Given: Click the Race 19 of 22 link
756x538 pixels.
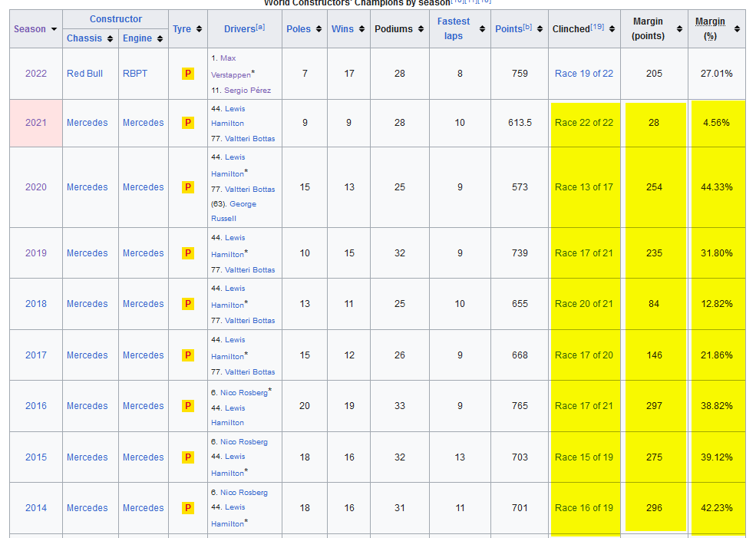Looking at the screenshot, I should 584,74.
